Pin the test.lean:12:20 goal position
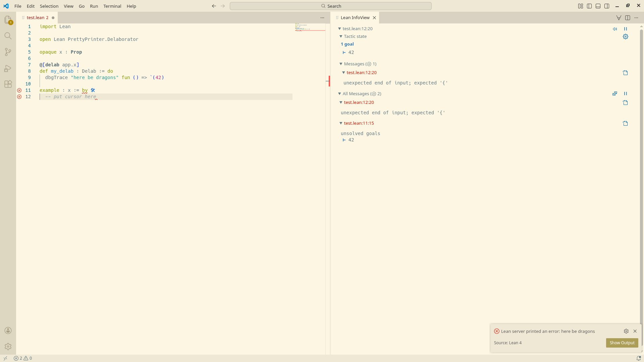644x362 pixels. click(614, 29)
